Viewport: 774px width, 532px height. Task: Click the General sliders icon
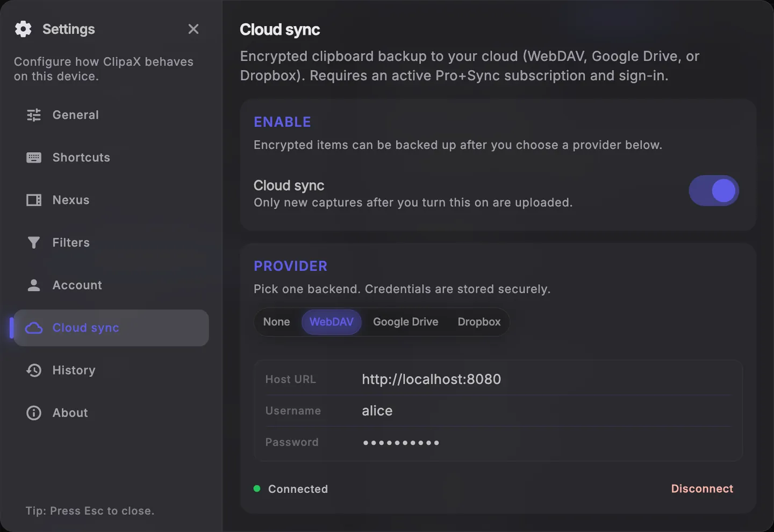pos(34,115)
